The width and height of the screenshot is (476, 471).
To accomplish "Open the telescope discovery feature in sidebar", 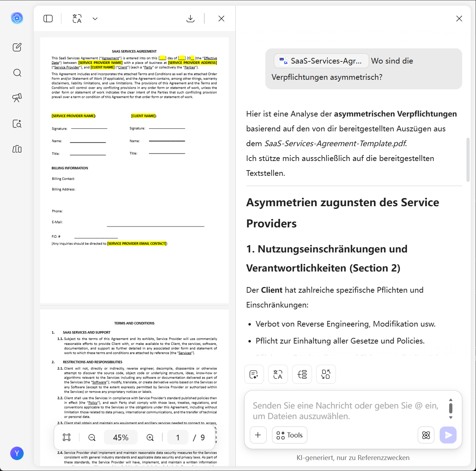I will [17, 98].
